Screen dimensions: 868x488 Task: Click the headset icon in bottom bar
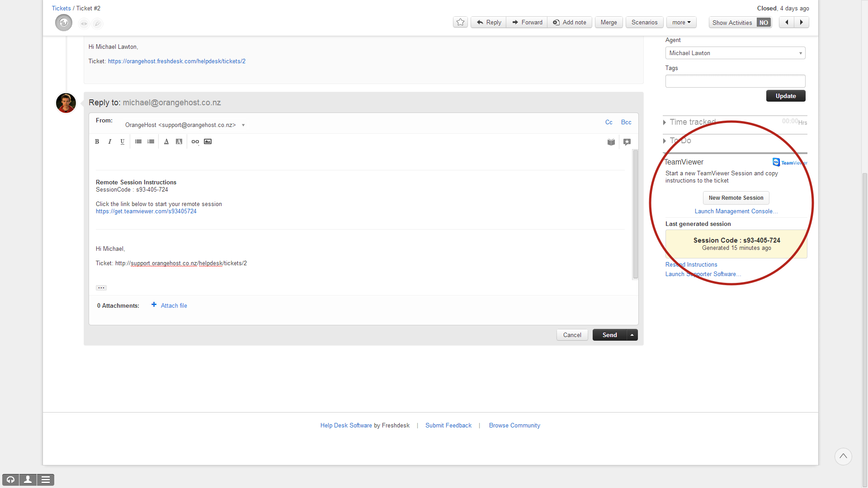coord(10,480)
